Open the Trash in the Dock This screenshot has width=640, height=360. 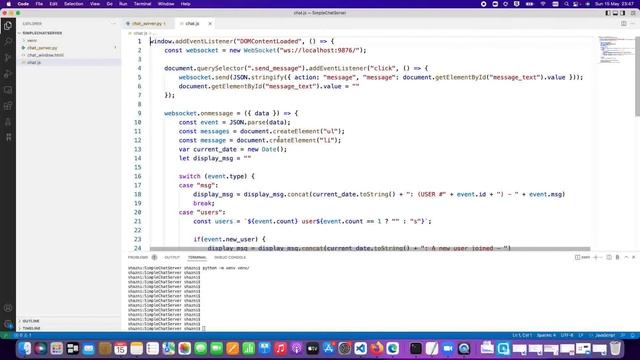coord(615,348)
